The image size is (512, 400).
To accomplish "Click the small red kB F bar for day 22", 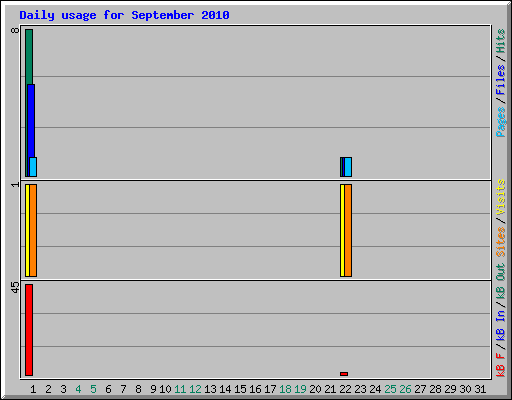I will coord(344,374).
